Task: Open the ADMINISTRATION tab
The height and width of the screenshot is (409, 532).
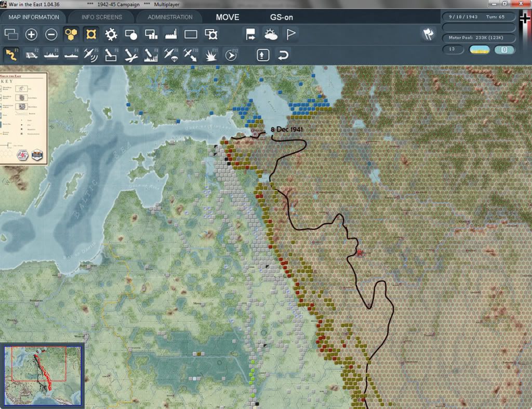Action: click(x=170, y=17)
